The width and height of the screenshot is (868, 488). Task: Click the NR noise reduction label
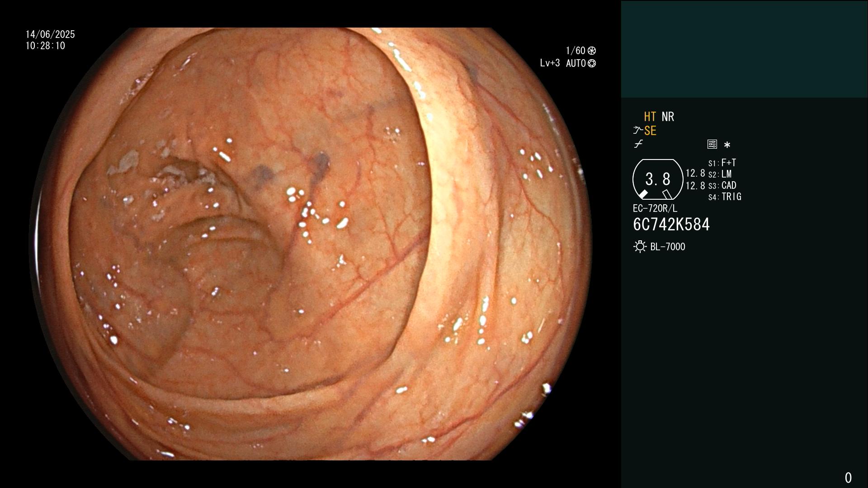coord(668,117)
